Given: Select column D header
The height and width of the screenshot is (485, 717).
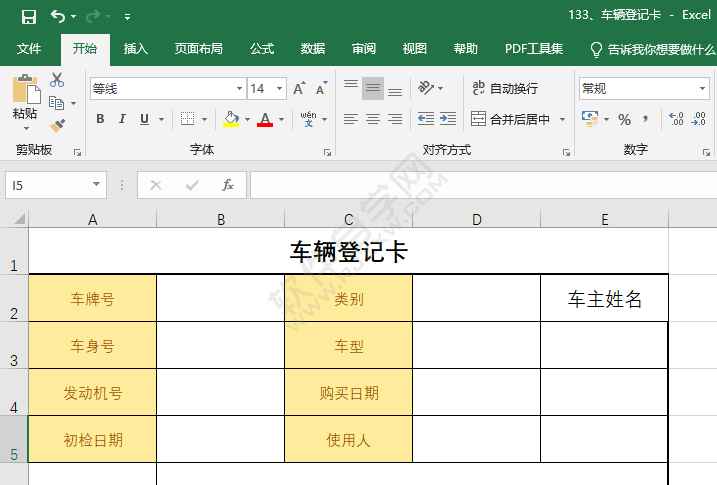Looking at the screenshot, I should click(476, 219).
